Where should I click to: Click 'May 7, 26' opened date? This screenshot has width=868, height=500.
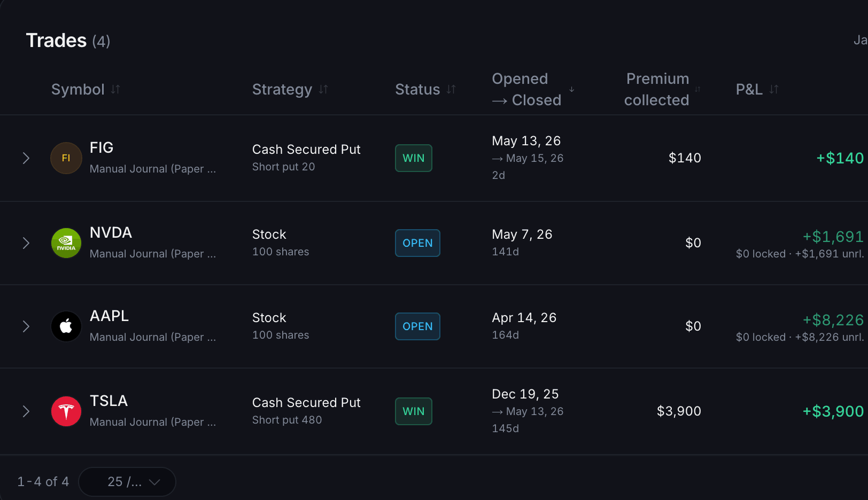pos(522,235)
